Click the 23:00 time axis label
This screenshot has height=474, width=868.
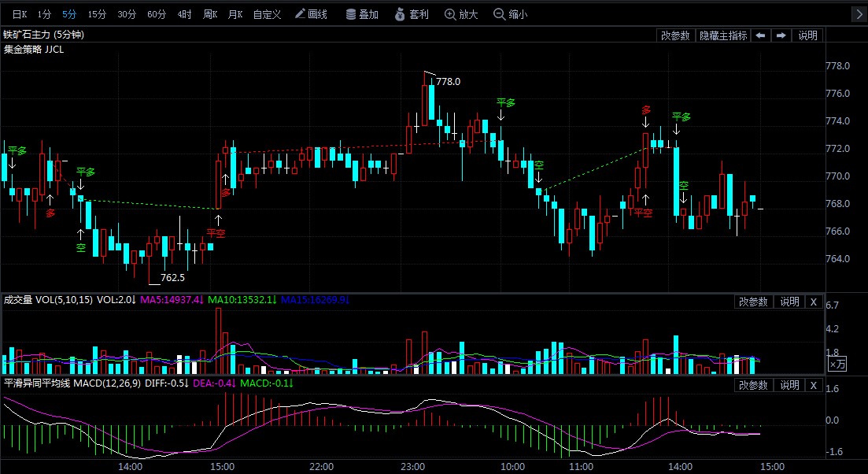pos(413,466)
